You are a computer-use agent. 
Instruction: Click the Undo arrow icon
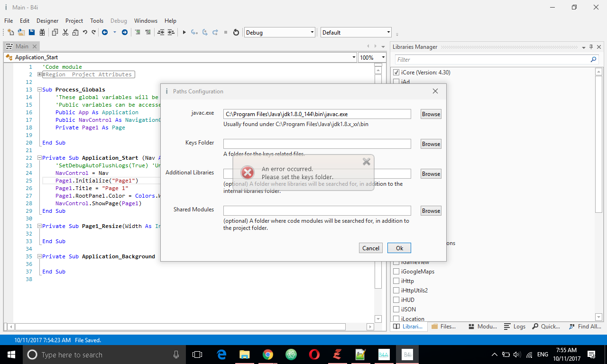tap(85, 32)
